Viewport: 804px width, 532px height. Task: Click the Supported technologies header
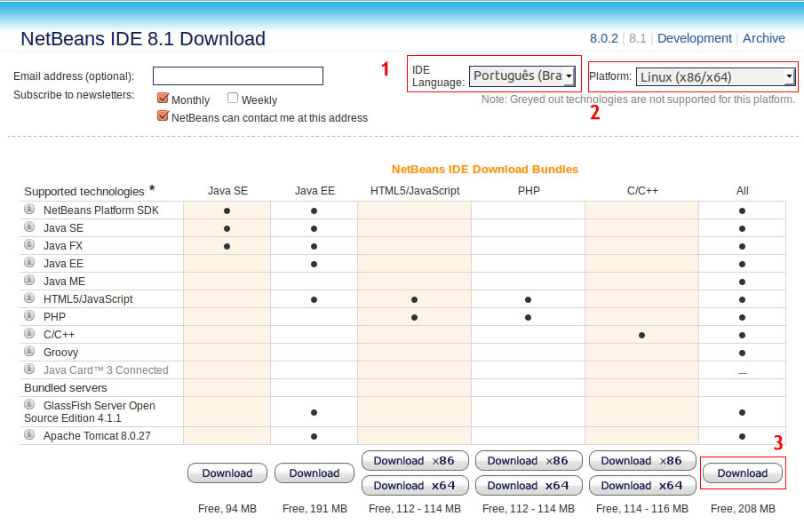[84, 191]
